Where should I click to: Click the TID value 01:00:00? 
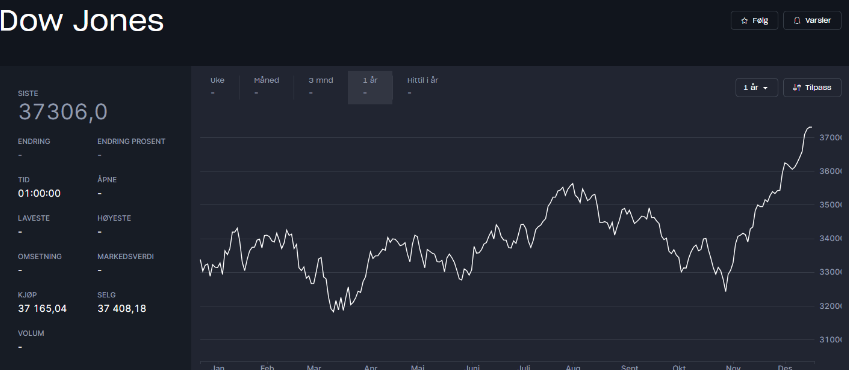(x=39, y=193)
